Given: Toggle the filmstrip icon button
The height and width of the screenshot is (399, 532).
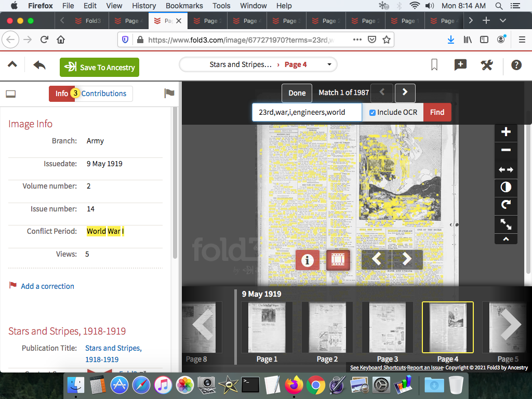Looking at the screenshot, I should [338, 260].
